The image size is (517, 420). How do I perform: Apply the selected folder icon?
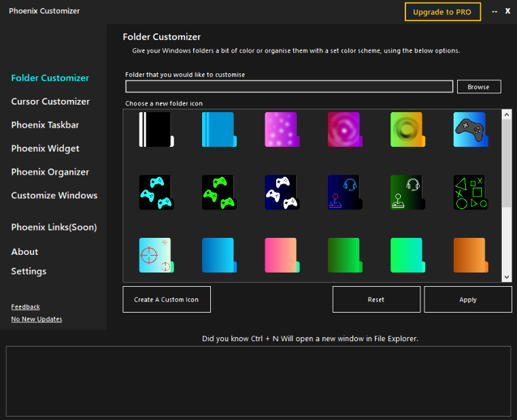pos(468,300)
